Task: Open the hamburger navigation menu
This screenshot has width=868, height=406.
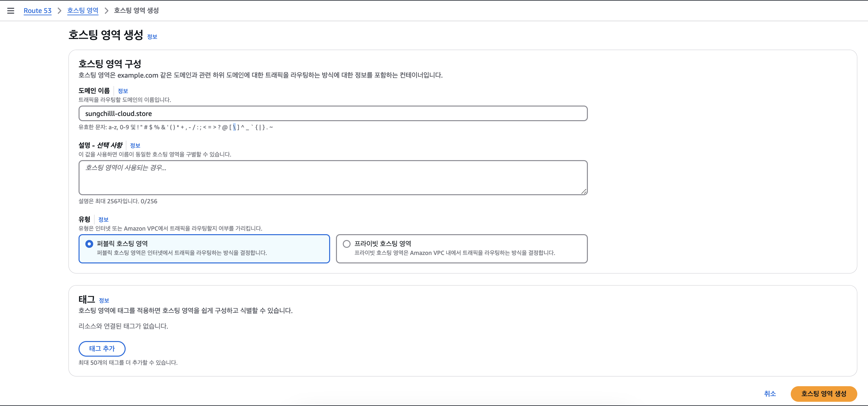Action: tap(11, 11)
